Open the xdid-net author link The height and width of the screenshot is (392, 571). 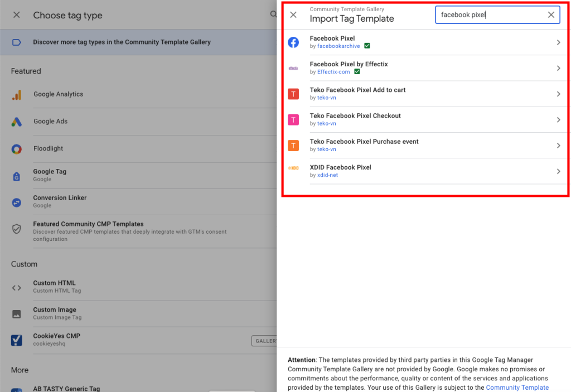point(327,175)
